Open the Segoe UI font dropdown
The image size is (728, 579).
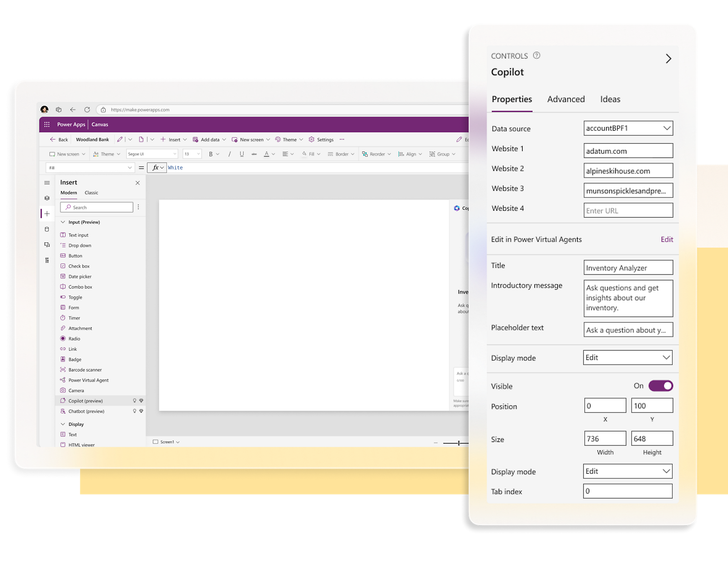click(x=152, y=154)
